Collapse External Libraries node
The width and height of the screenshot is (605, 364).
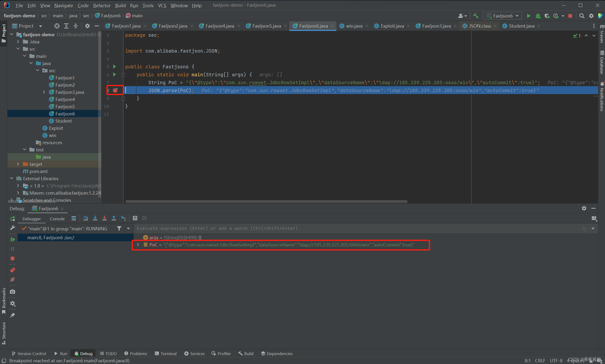(12, 178)
